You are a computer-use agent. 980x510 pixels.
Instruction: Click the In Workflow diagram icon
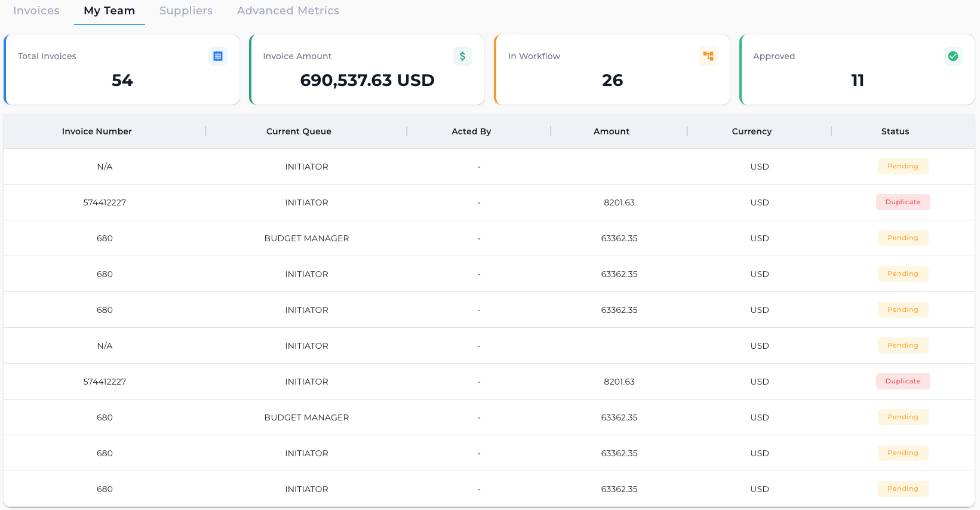pyautogui.click(x=708, y=56)
